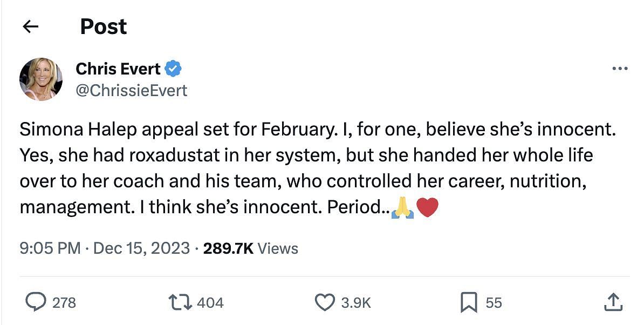Open the @ChrissieEvert handle link
The width and height of the screenshot is (644, 325).
[x=132, y=90]
